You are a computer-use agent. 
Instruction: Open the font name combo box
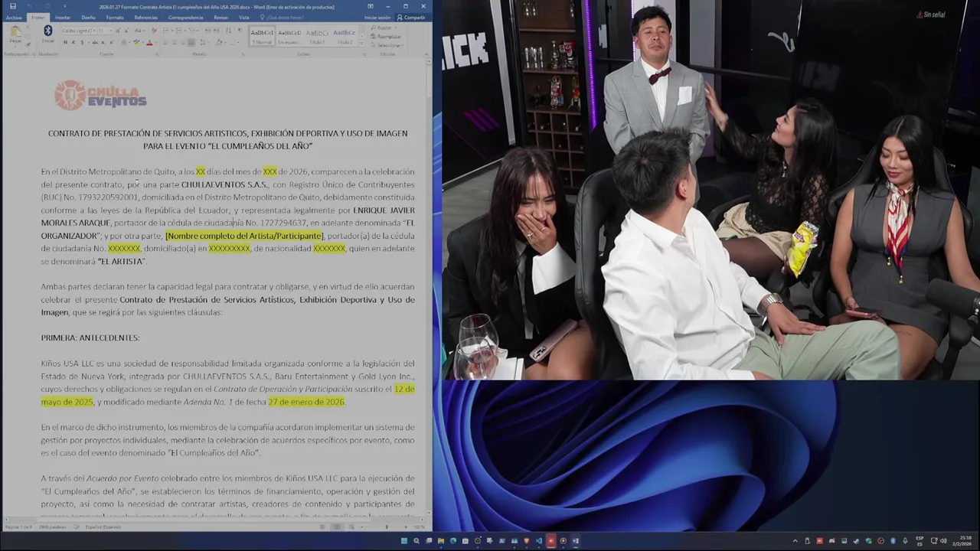pyautogui.click(x=79, y=31)
